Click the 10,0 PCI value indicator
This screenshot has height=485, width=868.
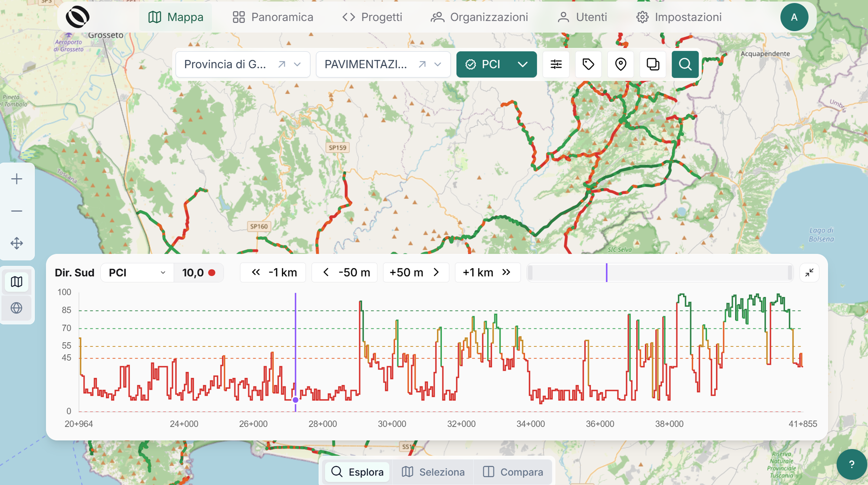pos(199,273)
